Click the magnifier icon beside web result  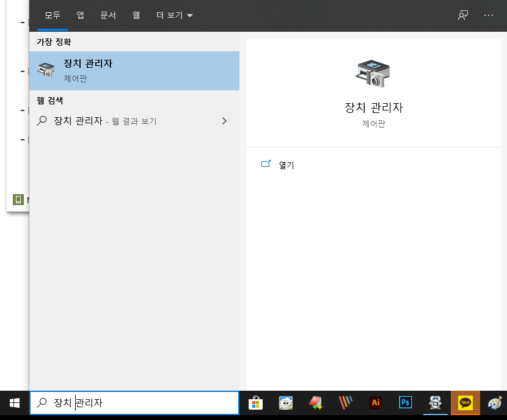(42, 121)
